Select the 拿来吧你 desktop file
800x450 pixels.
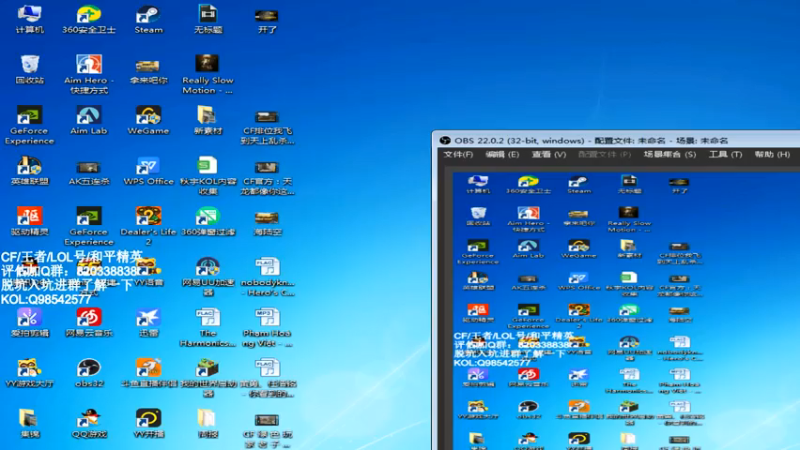tap(148, 71)
